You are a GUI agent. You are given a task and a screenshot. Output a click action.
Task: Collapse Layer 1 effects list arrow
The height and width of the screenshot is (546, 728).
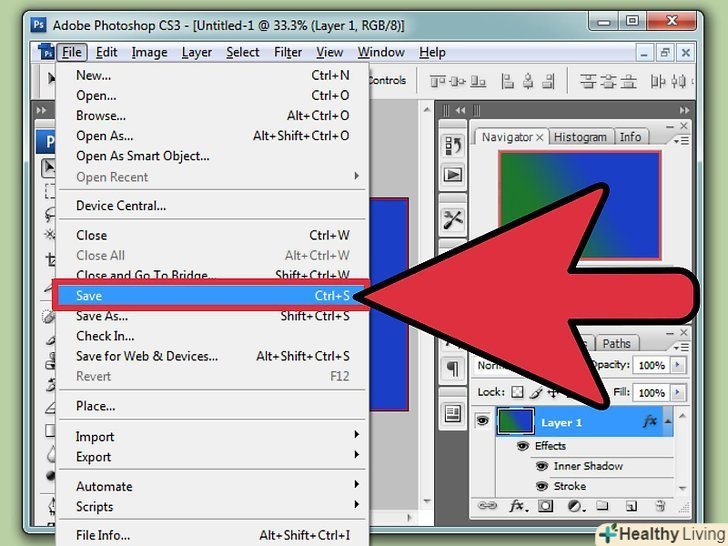(x=668, y=421)
